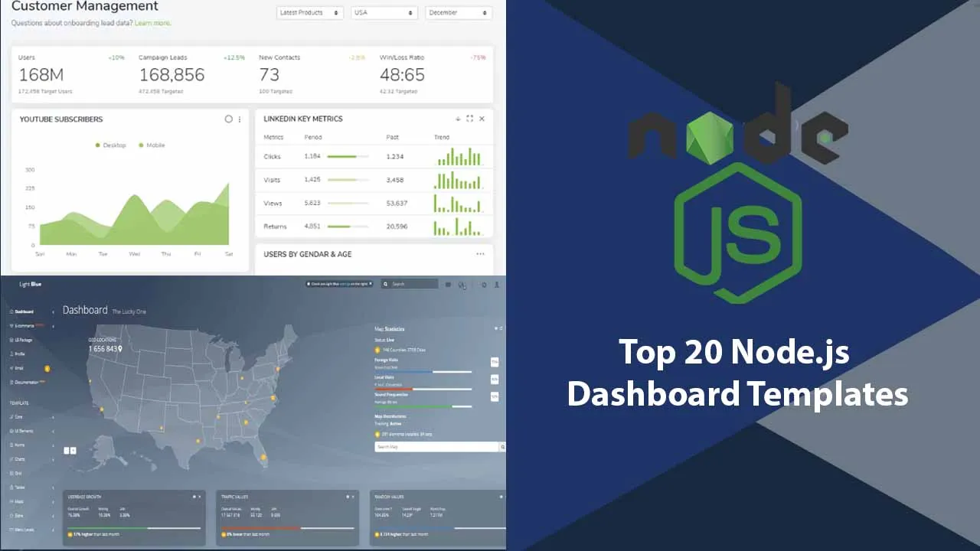Click Top 20 Node.js Dashboard Templates title
980x551 pixels.
click(x=737, y=373)
